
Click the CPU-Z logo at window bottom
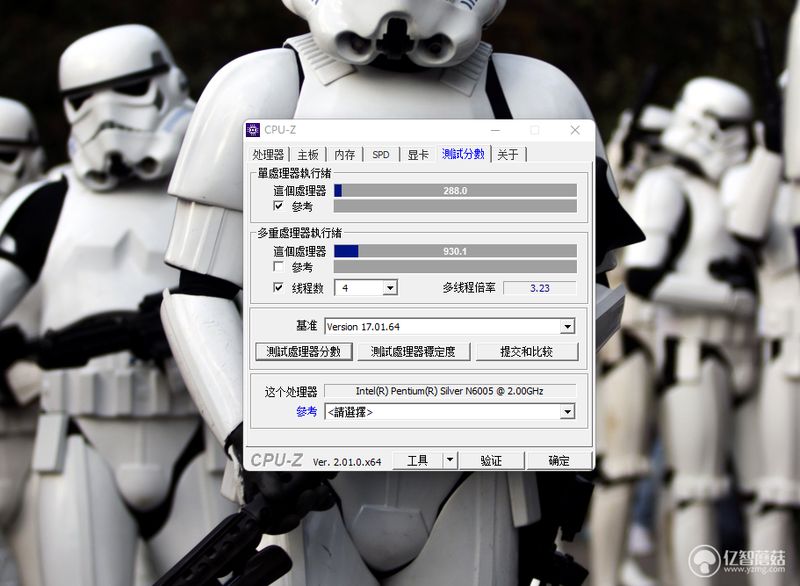[277, 460]
